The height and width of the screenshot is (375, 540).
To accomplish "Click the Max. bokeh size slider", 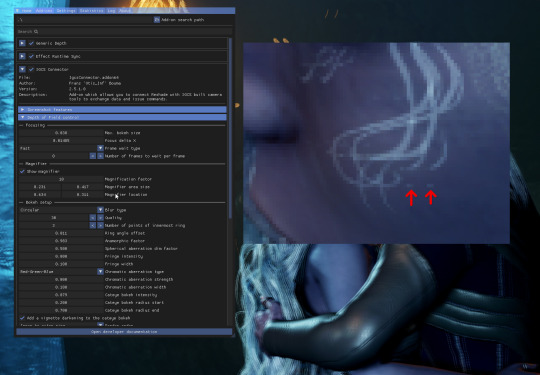I will coord(61,133).
